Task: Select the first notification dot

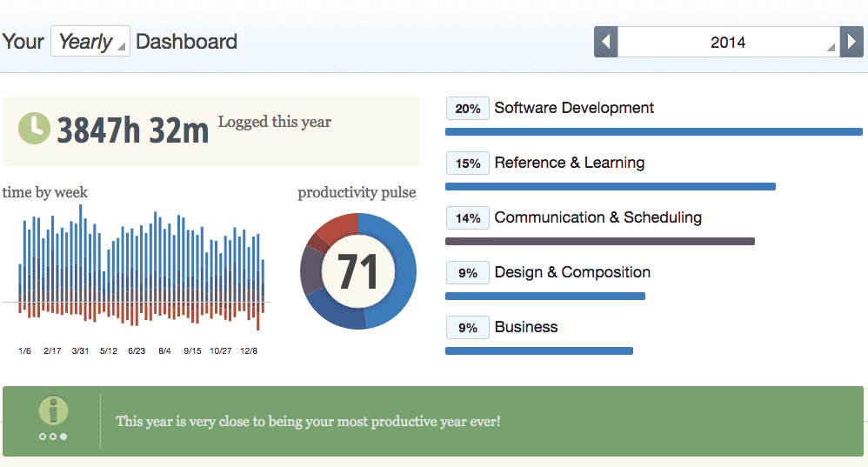Action: point(43,437)
